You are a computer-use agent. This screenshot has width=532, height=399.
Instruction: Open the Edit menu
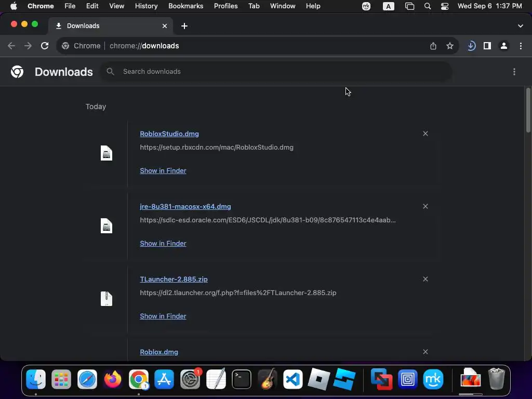click(92, 6)
